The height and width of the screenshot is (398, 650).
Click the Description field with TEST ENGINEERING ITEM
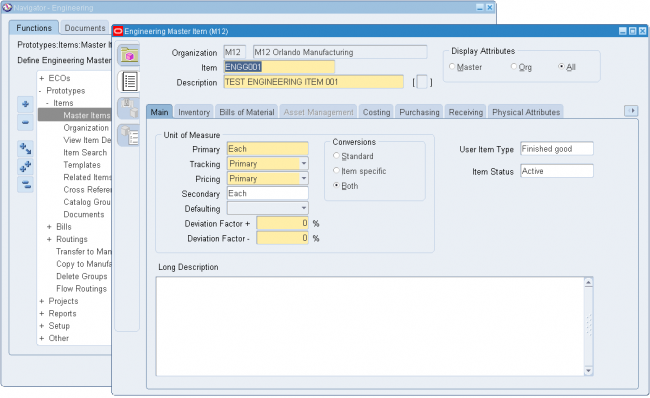pyautogui.click(x=313, y=82)
